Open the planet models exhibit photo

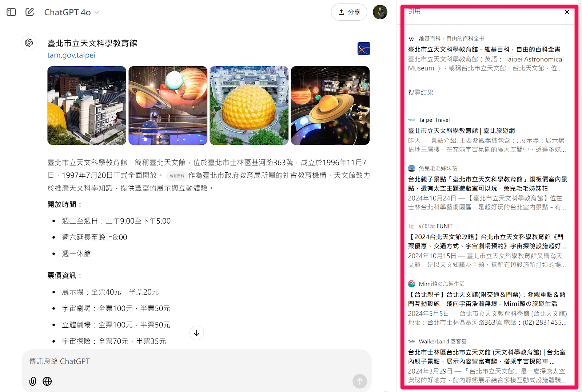(168, 105)
